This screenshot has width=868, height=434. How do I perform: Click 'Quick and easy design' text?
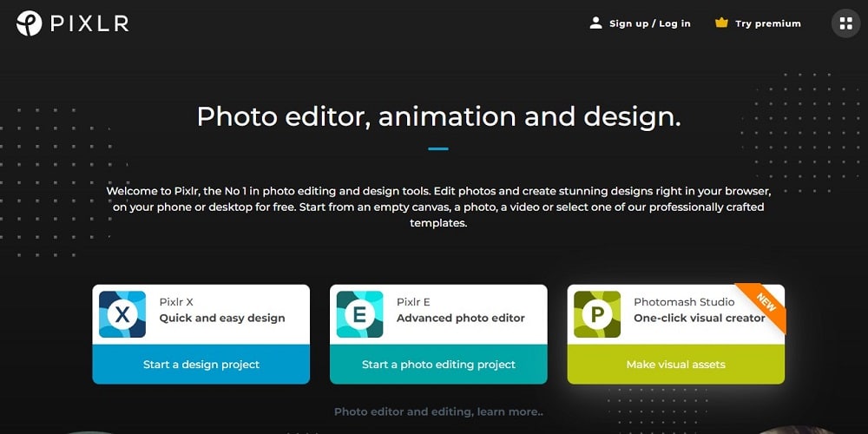tap(222, 319)
